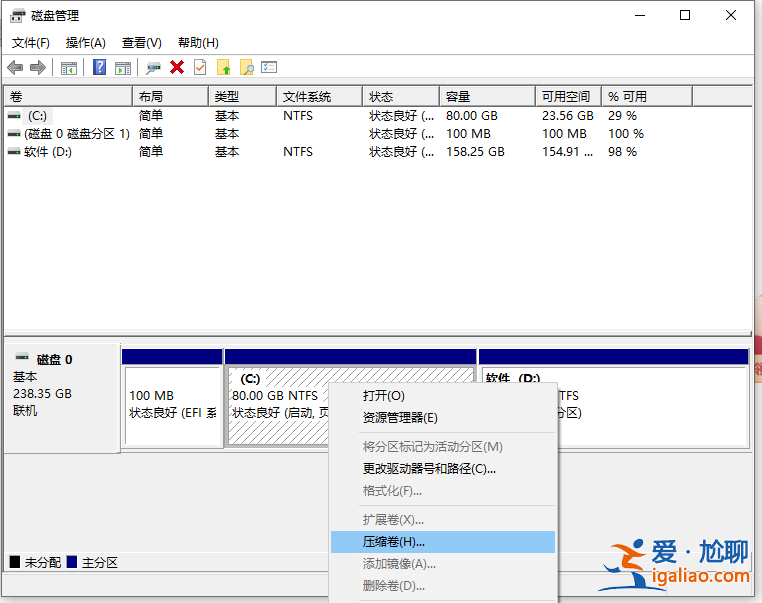Open the 操作(A) menu

tap(86, 43)
